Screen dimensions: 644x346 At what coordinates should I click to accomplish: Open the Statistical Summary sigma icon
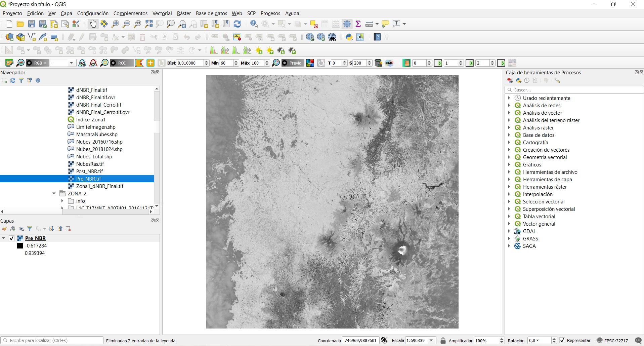click(358, 24)
